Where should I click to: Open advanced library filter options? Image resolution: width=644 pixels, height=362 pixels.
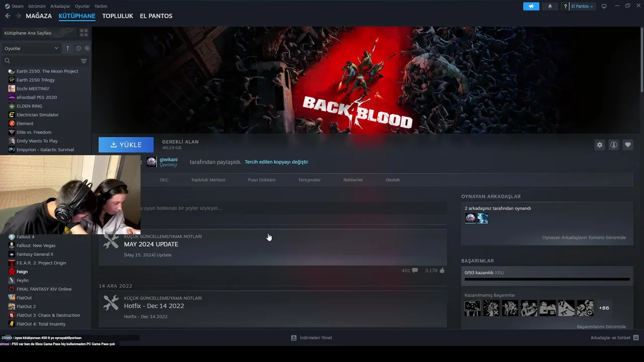pos(84,61)
